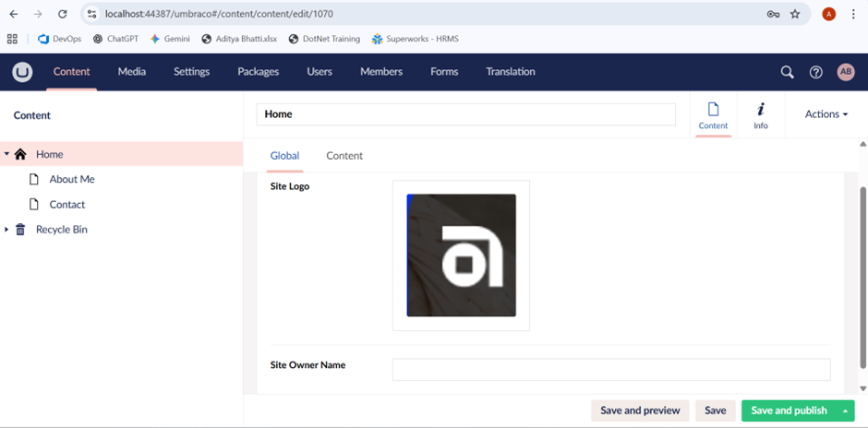Click the AB user avatar

(x=845, y=72)
